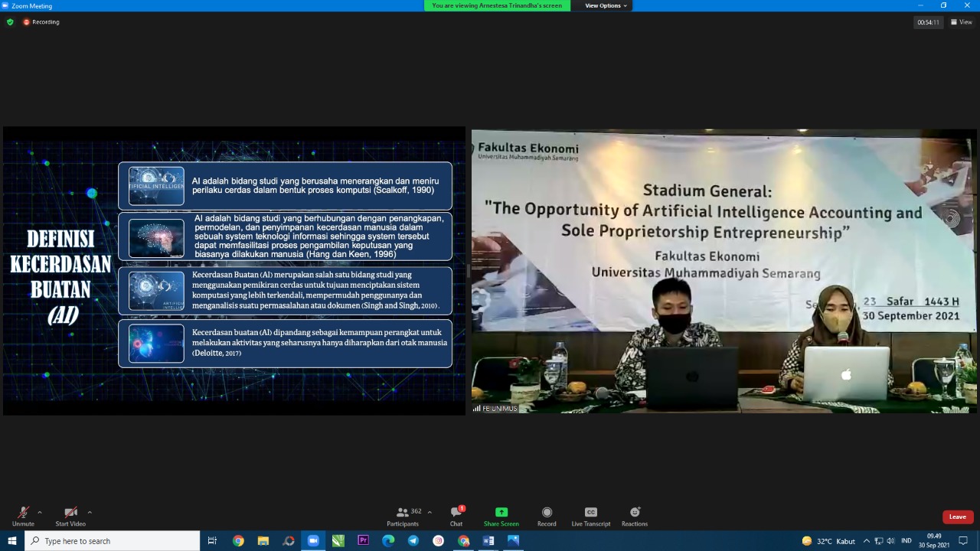Open Microsoft Word from the taskbar
980x551 pixels.
point(488,541)
